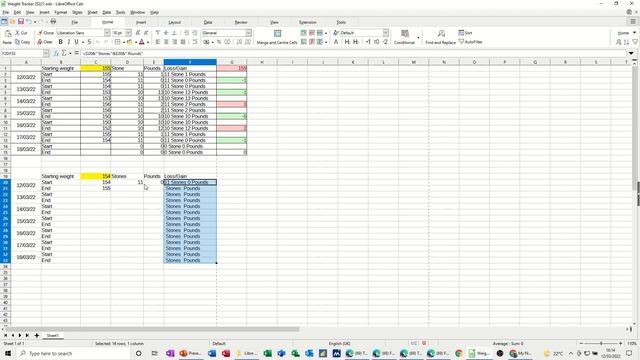Apply the red font colour
Viewport: 640px width, 360px height.
[x=142, y=42]
